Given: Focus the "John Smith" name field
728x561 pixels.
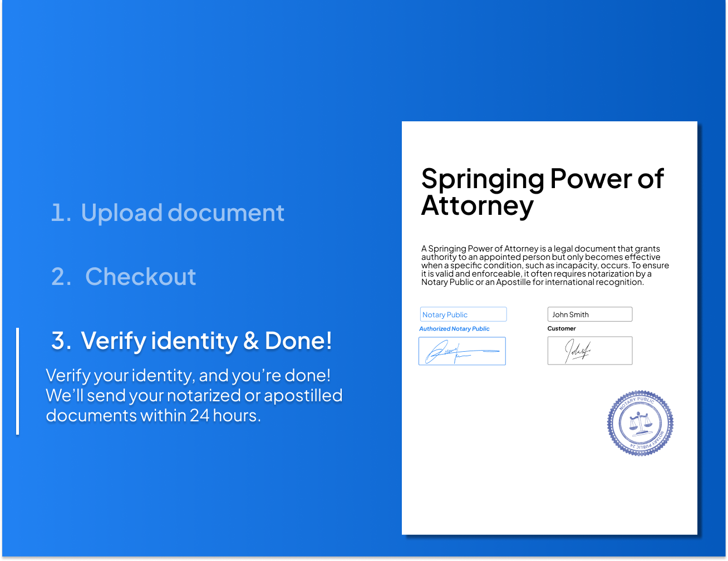Looking at the screenshot, I should click(590, 314).
